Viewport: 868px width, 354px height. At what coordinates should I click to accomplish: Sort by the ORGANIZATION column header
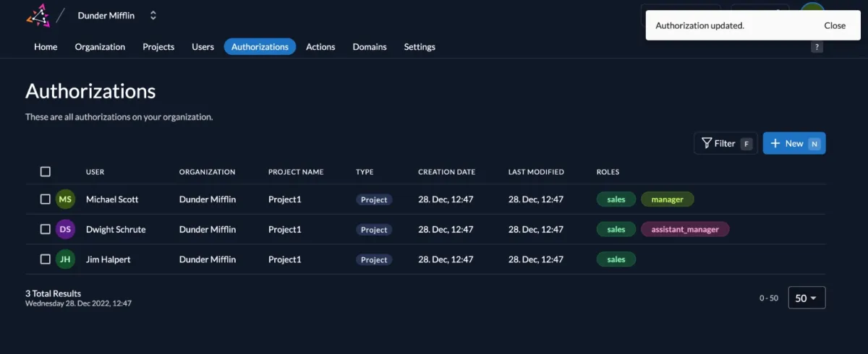click(x=207, y=172)
